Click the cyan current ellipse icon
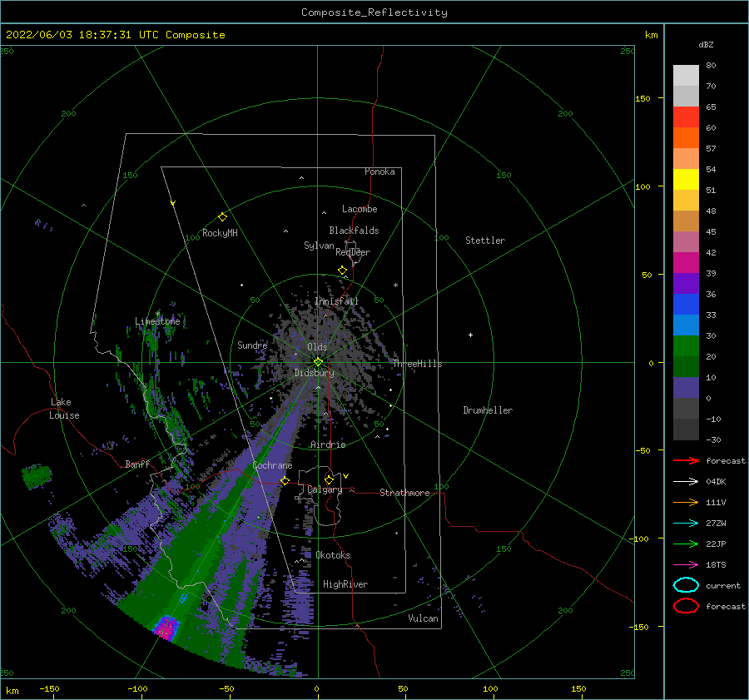Screen dimensions: 749x700 (x=686, y=585)
